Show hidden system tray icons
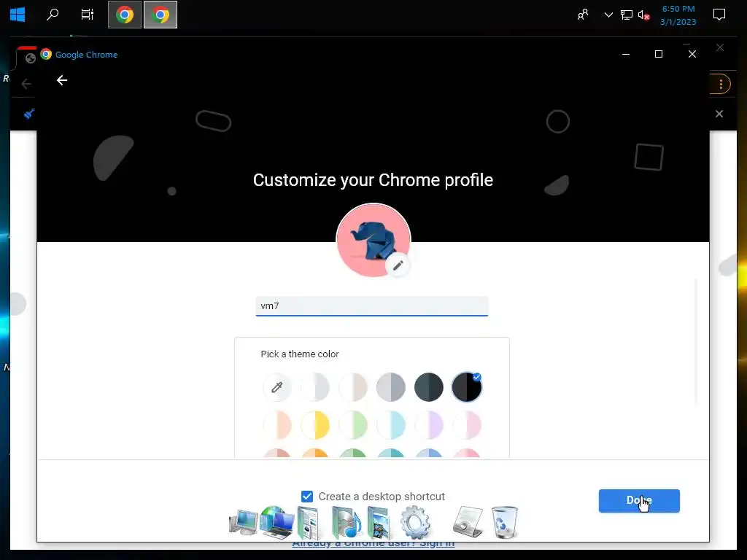Viewport: 747px width, 560px height. (x=608, y=15)
